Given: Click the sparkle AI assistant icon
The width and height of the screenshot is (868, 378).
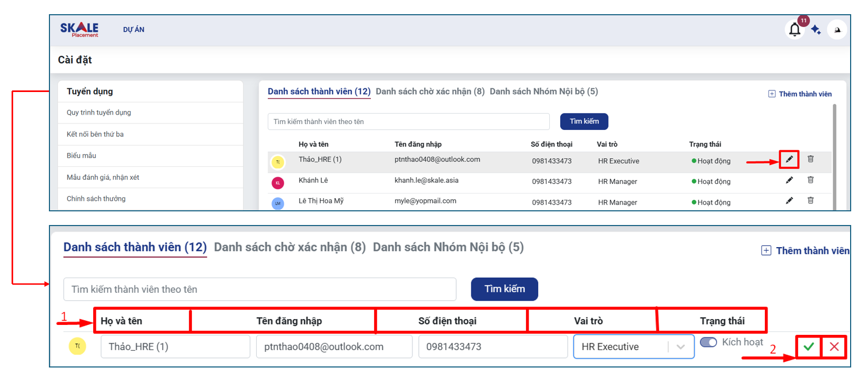Looking at the screenshot, I should pyautogui.click(x=816, y=29).
